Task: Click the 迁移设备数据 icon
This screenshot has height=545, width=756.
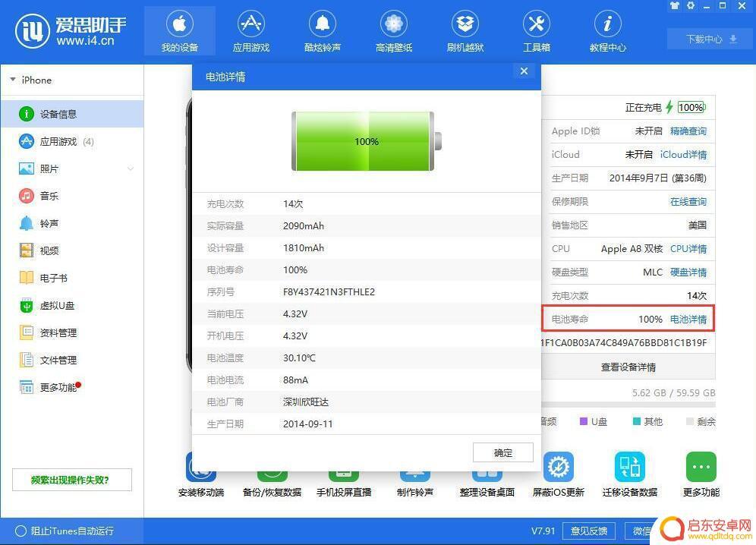Action: click(x=630, y=467)
